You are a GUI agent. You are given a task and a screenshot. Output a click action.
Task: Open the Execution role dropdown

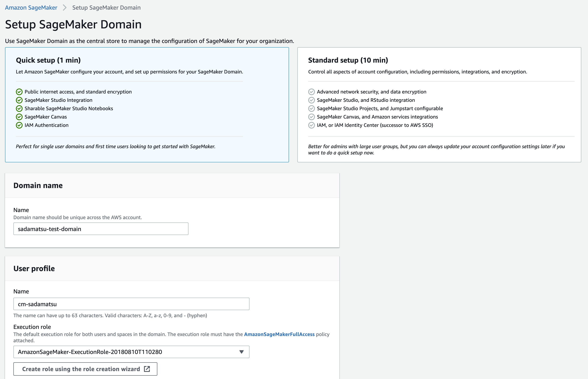coord(132,352)
